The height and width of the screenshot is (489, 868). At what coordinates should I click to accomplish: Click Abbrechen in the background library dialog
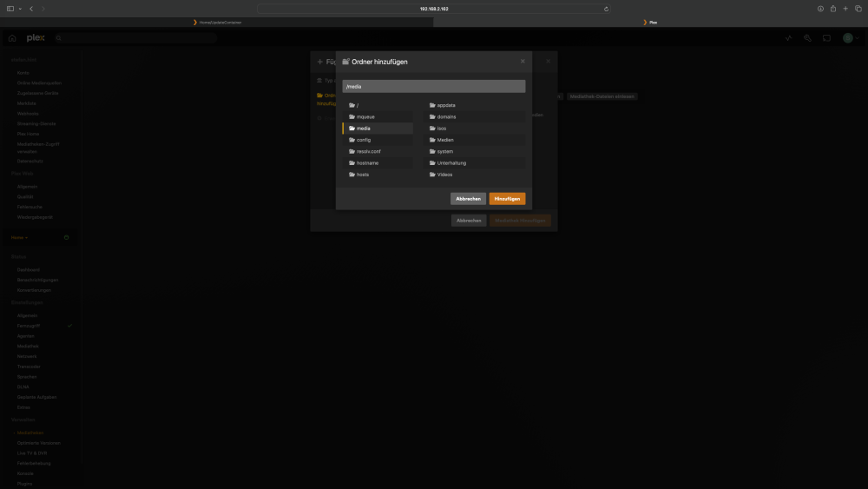469,221
